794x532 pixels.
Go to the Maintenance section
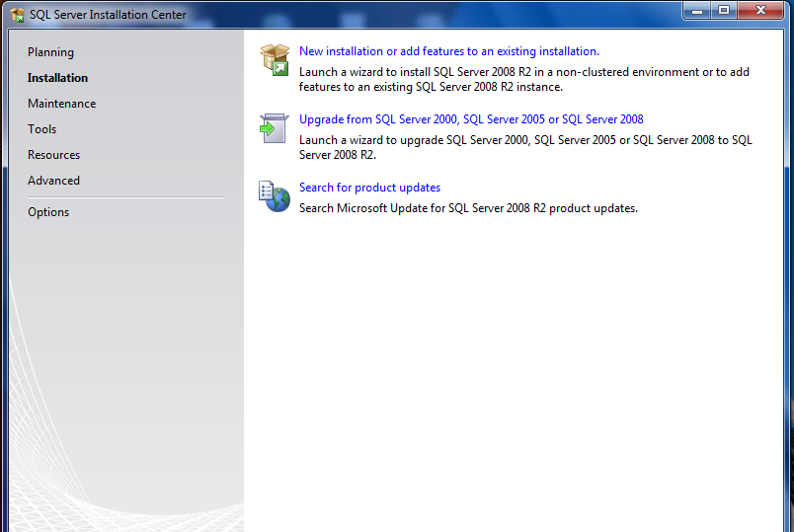pyautogui.click(x=62, y=104)
